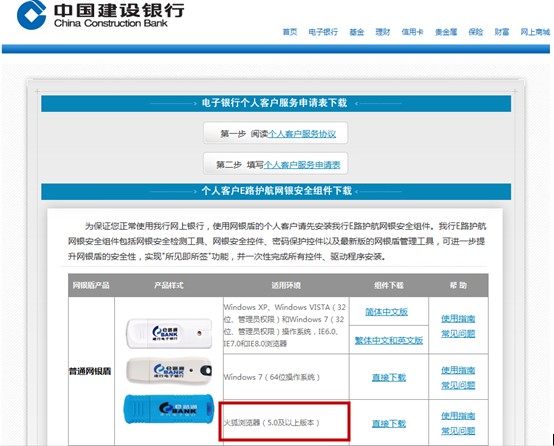Image resolution: width=554 pixels, height=446 pixels.
Task: Open the 信用卡 navigation item
Action: tap(412, 32)
